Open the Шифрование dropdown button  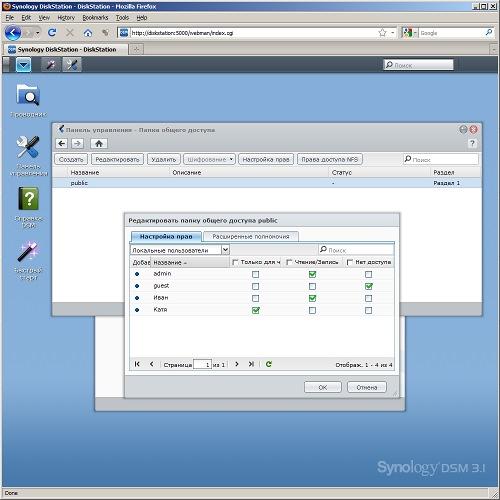(210, 160)
